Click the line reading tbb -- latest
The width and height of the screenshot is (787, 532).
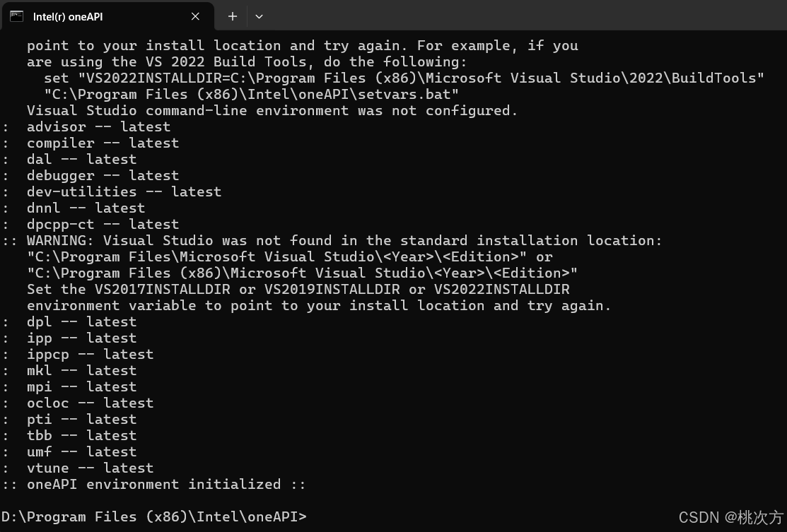[81, 435]
